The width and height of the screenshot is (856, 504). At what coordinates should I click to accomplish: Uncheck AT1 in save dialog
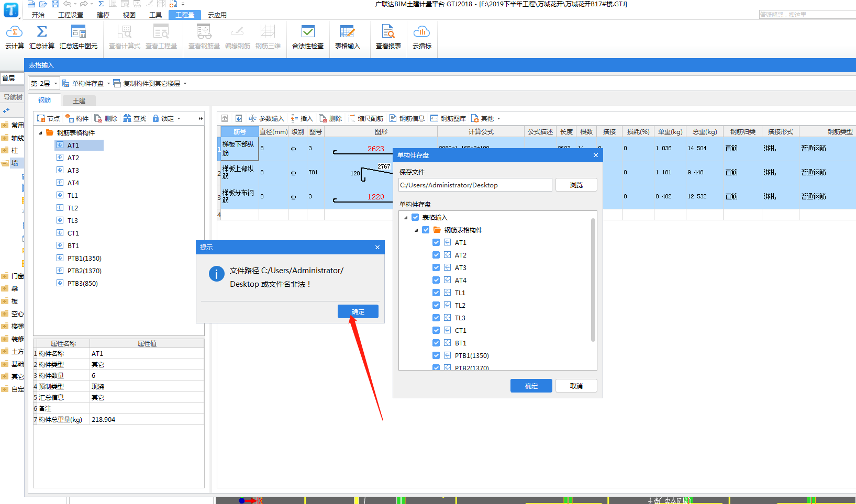click(x=436, y=242)
